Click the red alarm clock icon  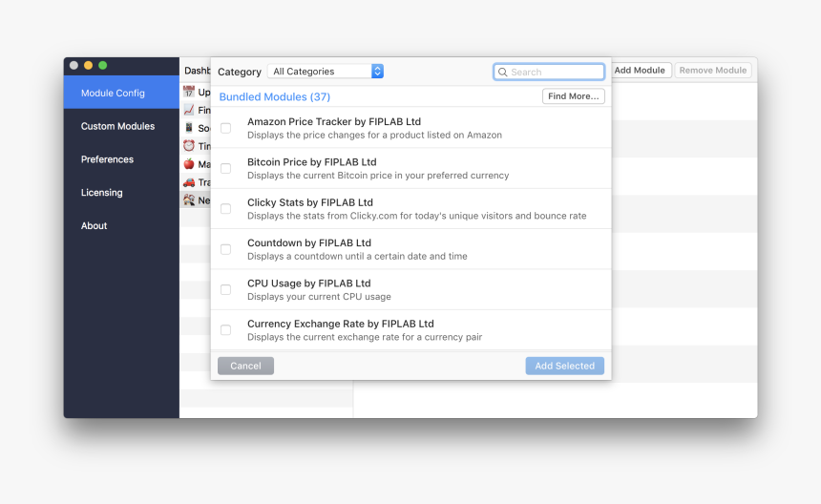point(189,146)
